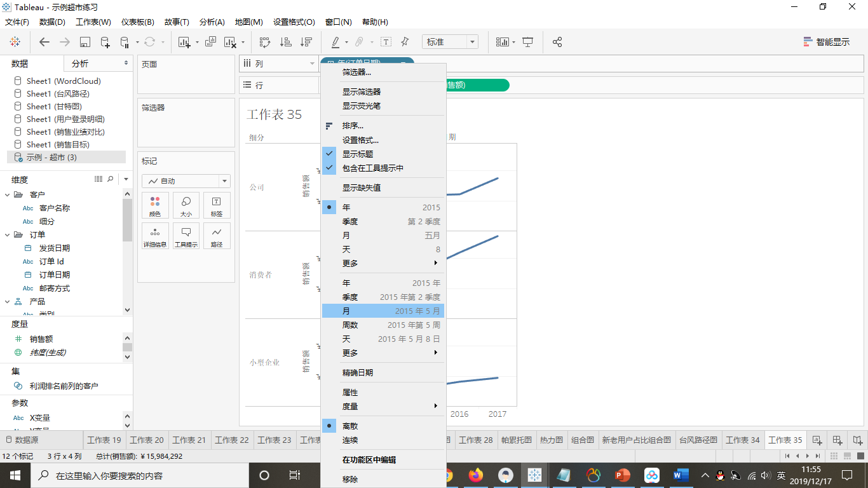868x488 pixels.
Task: Collapse the 产品 hierarchy in dimensions
Action: tap(7, 302)
